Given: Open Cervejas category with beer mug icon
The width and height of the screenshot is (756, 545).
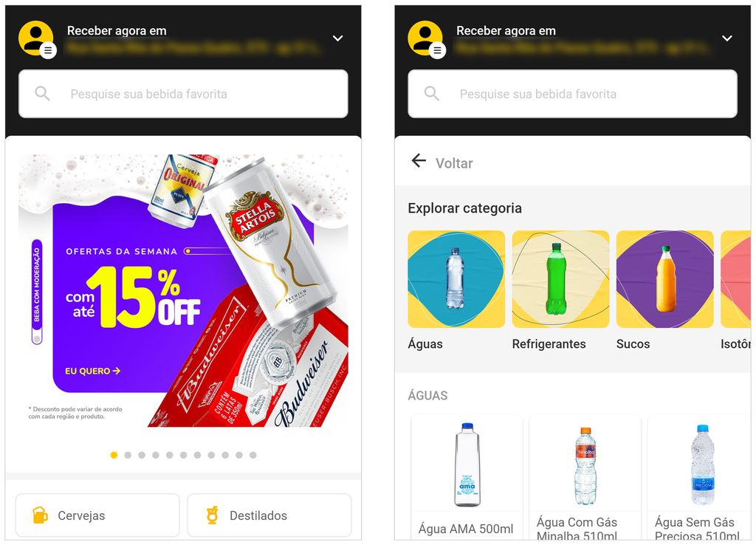Looking at the screenshot, I should pyautogui.click(x=97, y=515).
